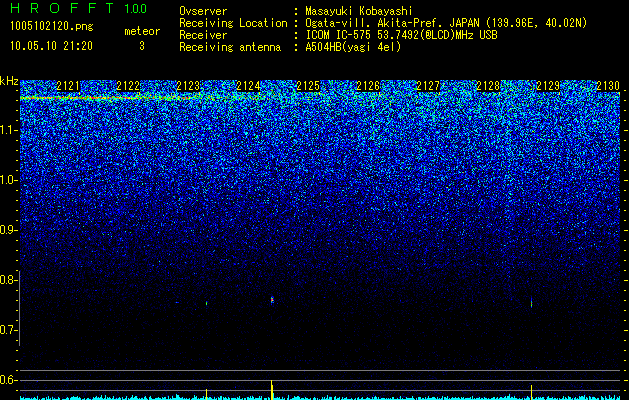Select ICOM IC-575 53.7492 MHz USB text
The image size is (629, 400).
[x=401, y=35]
